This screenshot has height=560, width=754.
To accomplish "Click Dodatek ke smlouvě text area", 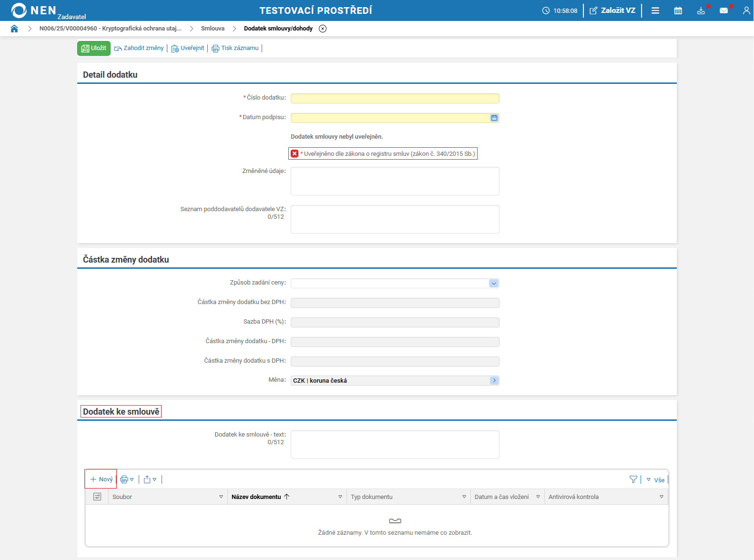I will pos(395,445).
